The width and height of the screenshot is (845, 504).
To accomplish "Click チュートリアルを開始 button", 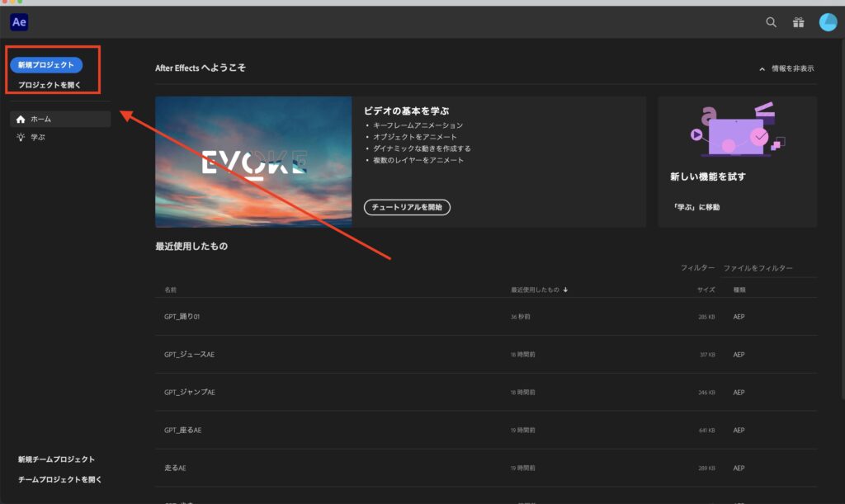I will 407,207.
